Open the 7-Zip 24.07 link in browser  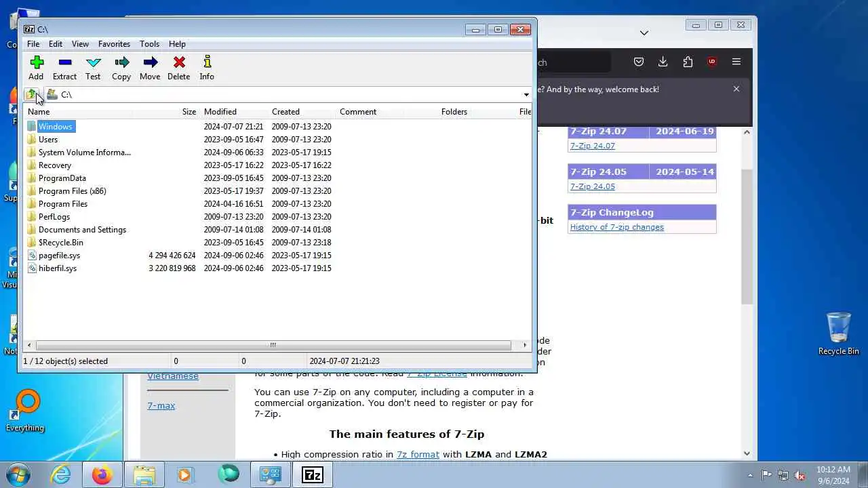593,146
